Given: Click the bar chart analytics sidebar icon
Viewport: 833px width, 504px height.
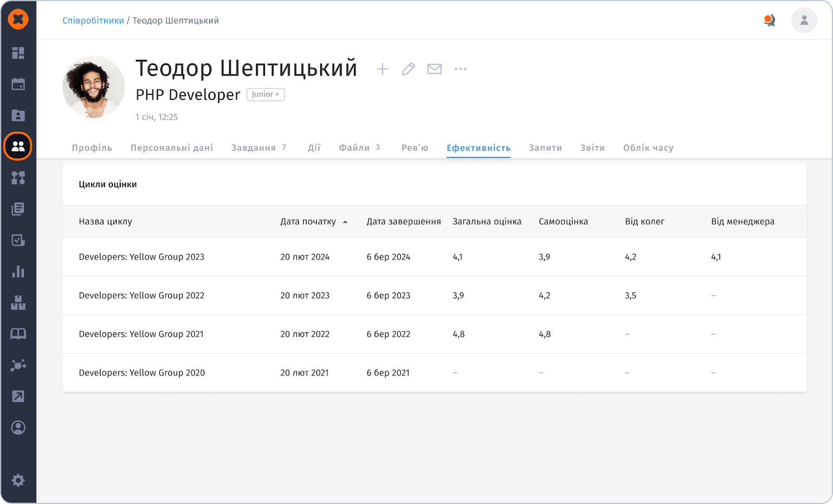Looking at the screenshot, I should tap(18, 272).
